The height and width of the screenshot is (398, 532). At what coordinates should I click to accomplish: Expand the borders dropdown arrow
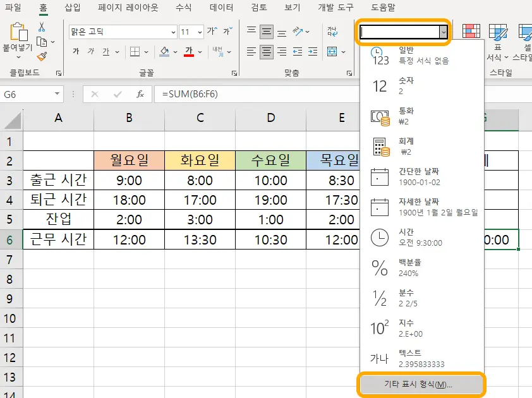145,52
